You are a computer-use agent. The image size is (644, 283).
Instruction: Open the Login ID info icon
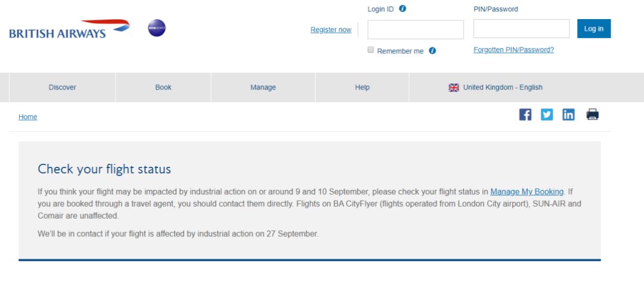[x=402, y=8]
